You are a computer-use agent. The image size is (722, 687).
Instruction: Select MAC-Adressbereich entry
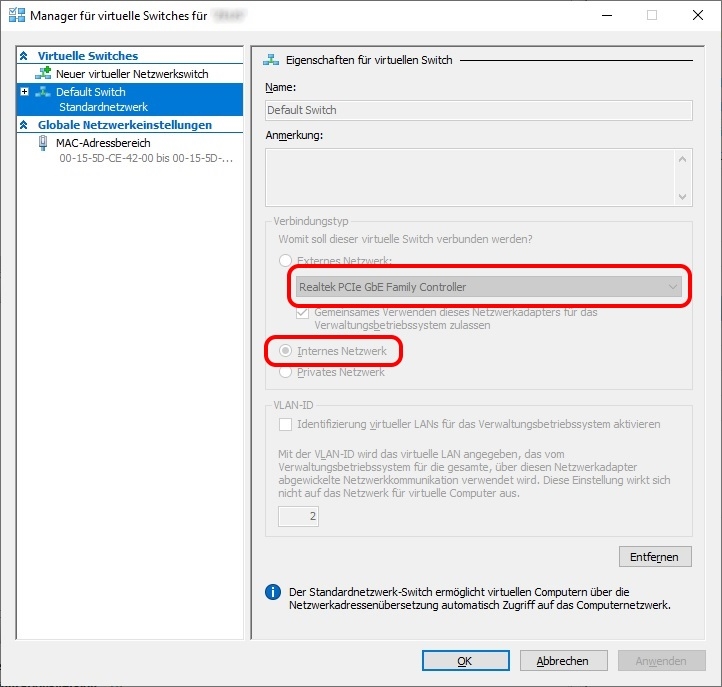pyautogui.click(x=103, y=143)
